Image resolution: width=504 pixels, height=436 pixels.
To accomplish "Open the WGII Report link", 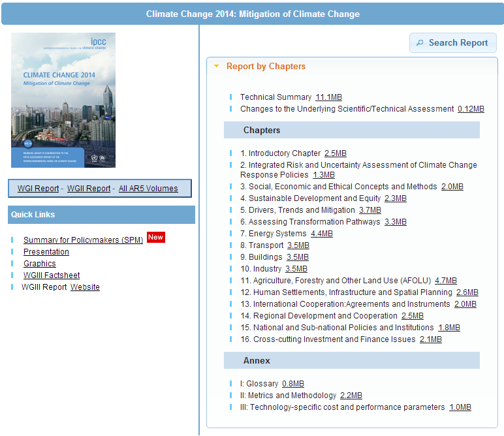I will pyautogui.click(x=89, y=189).
